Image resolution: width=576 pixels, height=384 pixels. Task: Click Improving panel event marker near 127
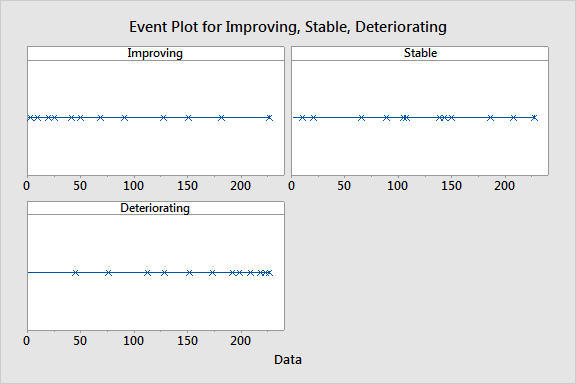click(x=163, y=118)
